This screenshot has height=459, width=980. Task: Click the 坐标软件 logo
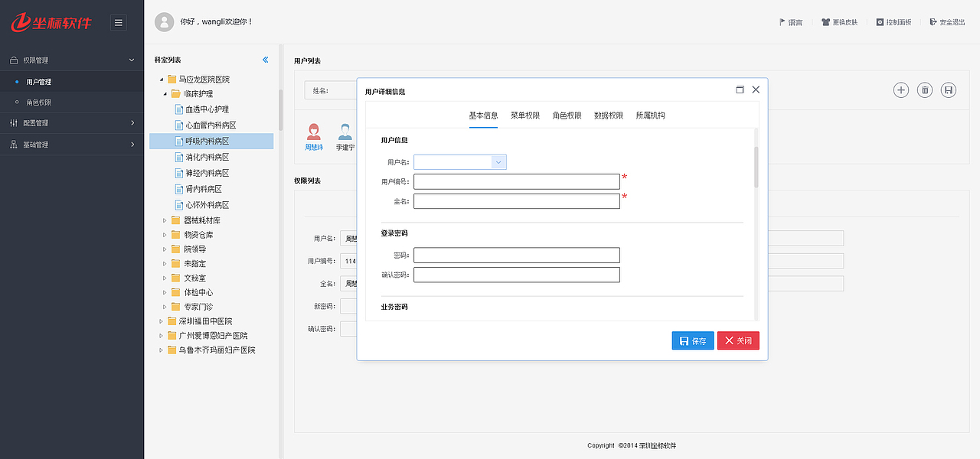(51, 22)
